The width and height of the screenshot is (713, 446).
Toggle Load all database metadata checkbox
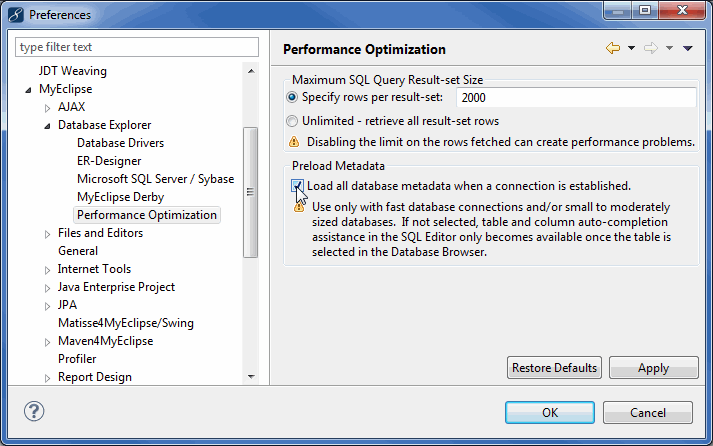tap(296, 186)
